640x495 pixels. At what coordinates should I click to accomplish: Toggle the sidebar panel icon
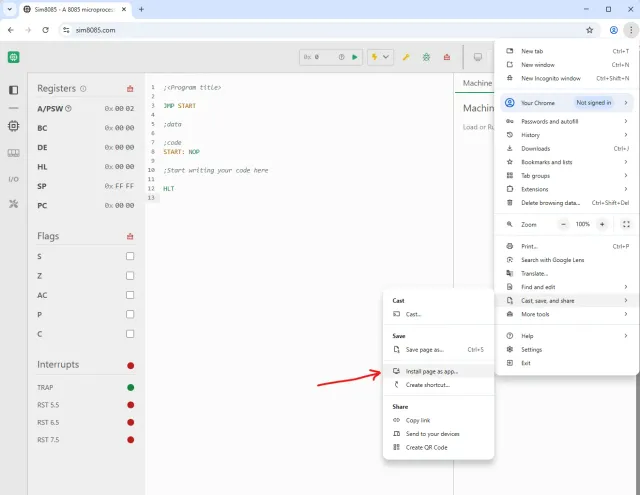(x=13, y=90)
